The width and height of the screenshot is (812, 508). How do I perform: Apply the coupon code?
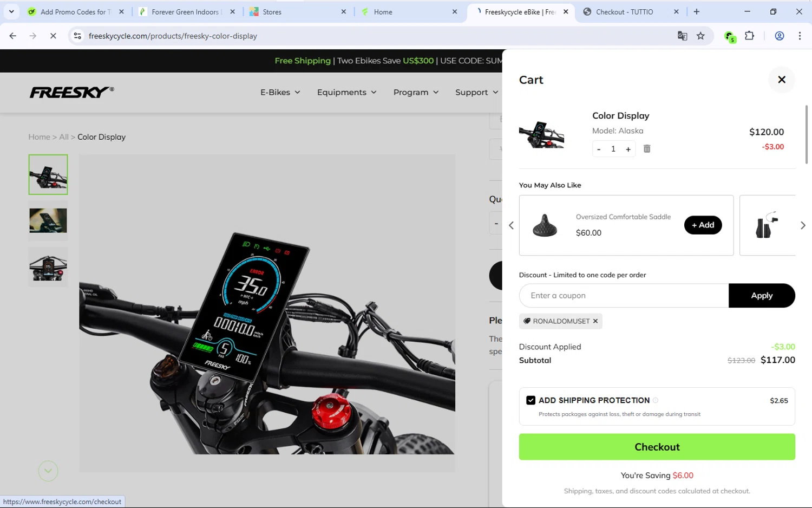(762, 296)
